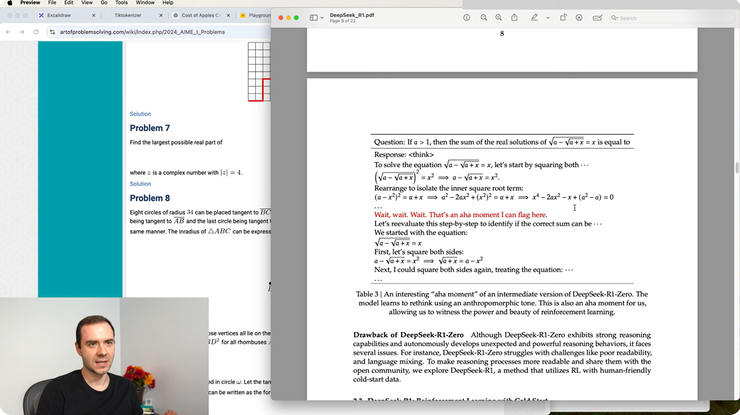This screenshot has width=740, height=415.
Task: Switch to the Excalidraw browser tab
Action: [x=50, y=16]
